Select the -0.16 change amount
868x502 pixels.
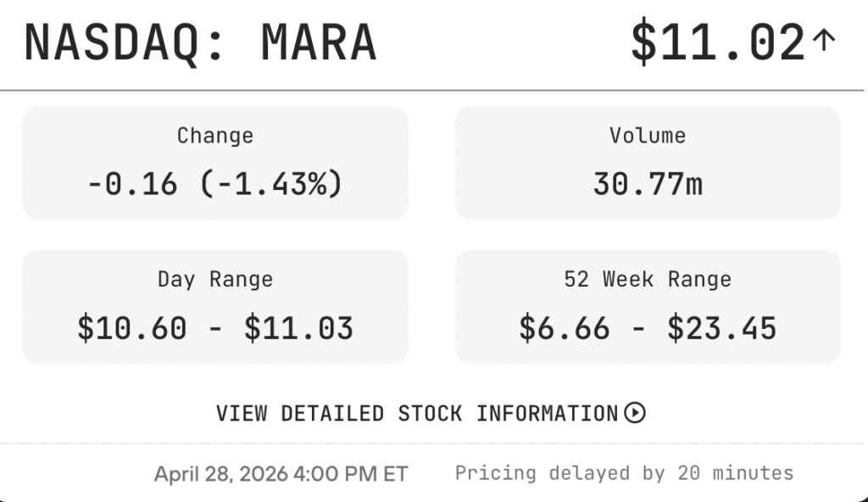(x=133, y=183)
